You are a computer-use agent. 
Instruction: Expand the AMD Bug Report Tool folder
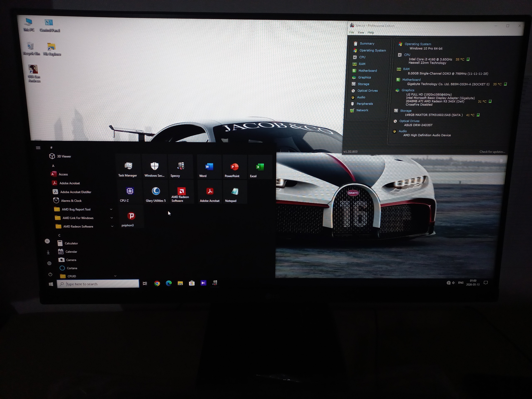(111, 209)
